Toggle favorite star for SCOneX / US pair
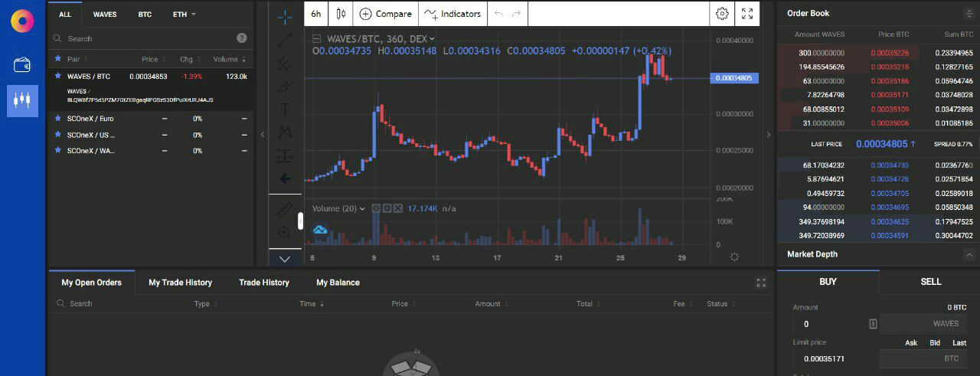This screenshot has width=980, height=376. (x=57, y=134)
